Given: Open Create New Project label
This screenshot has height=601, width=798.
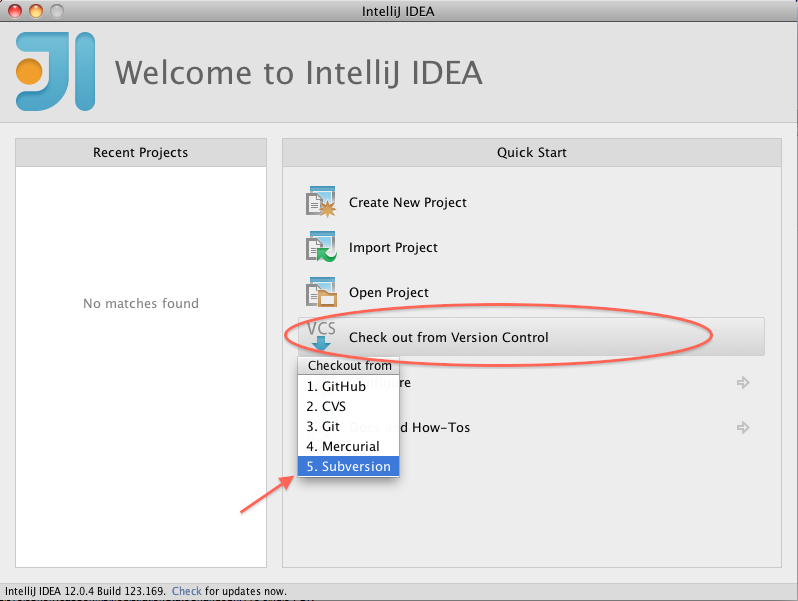Looking at the screenshot, I should [x=408, y=203].
